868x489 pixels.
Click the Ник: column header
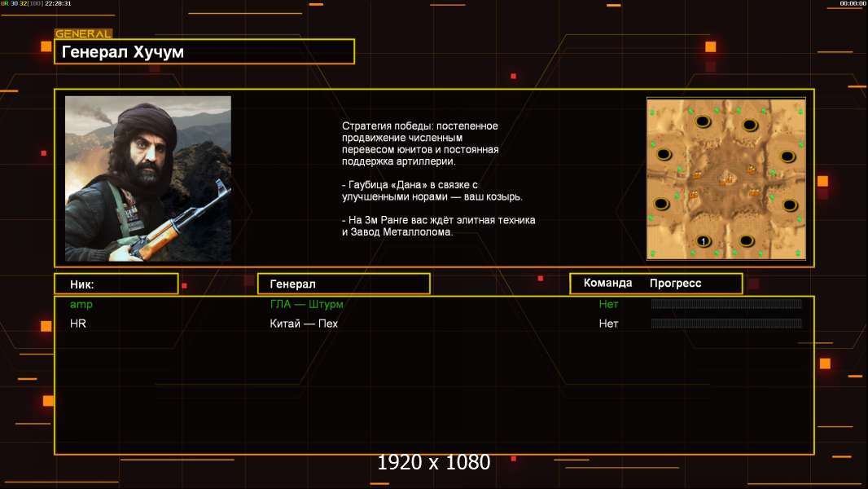click(116, 284)
